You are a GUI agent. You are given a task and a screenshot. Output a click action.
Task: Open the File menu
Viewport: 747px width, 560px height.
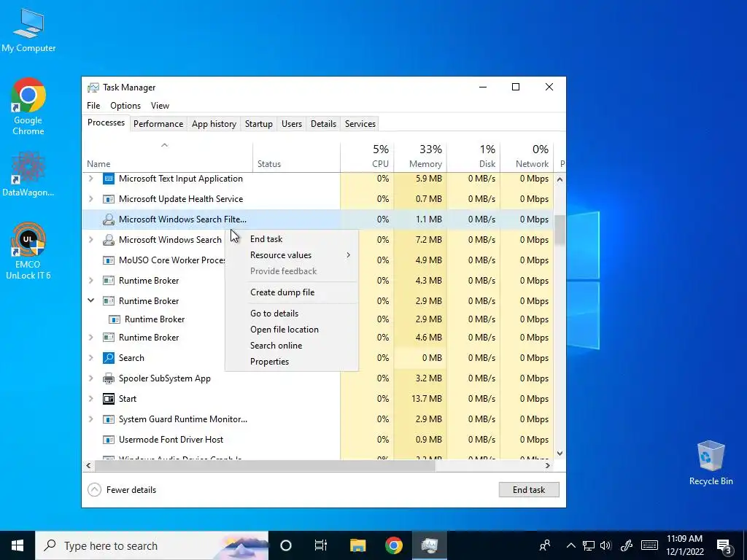click(x=93, y=106)
